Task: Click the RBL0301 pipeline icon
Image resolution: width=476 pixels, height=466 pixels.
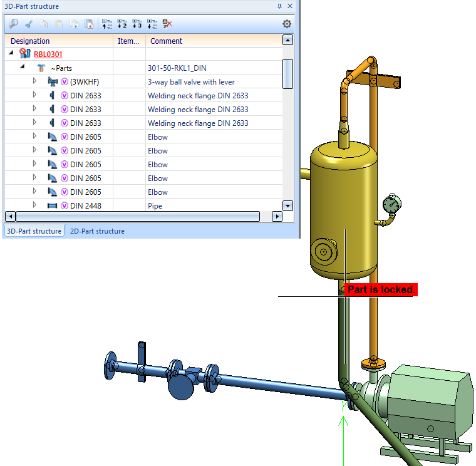Action: (x=25, y=54)
